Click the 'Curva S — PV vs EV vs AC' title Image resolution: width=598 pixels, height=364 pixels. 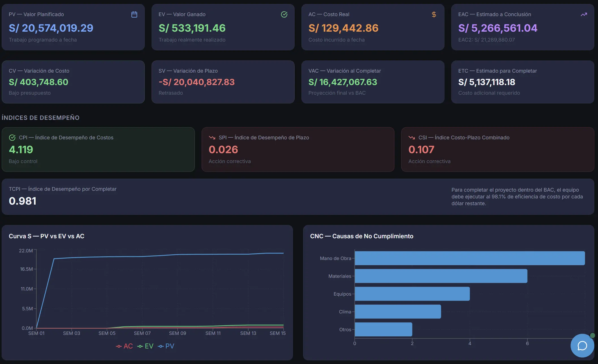pos(47,236)
